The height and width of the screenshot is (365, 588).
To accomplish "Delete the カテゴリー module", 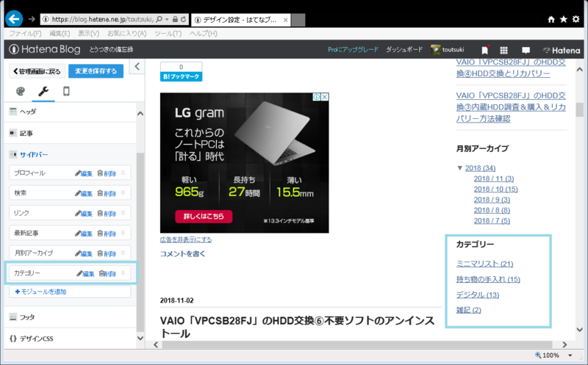I will point(108,273).
